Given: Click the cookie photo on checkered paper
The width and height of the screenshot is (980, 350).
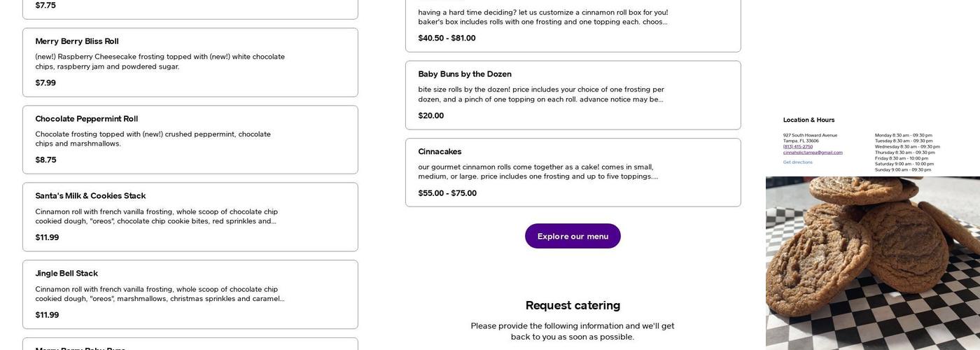Looking at the screenshot, I should coord(872,262).
